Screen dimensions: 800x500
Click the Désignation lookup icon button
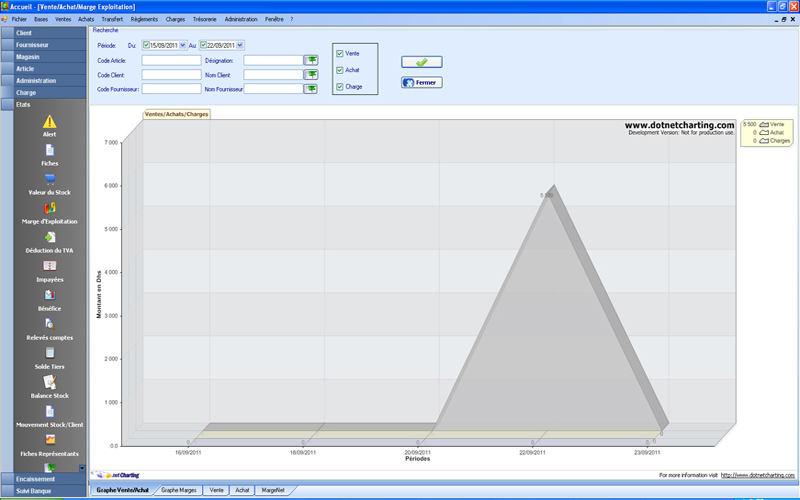(x=311, y=60)
